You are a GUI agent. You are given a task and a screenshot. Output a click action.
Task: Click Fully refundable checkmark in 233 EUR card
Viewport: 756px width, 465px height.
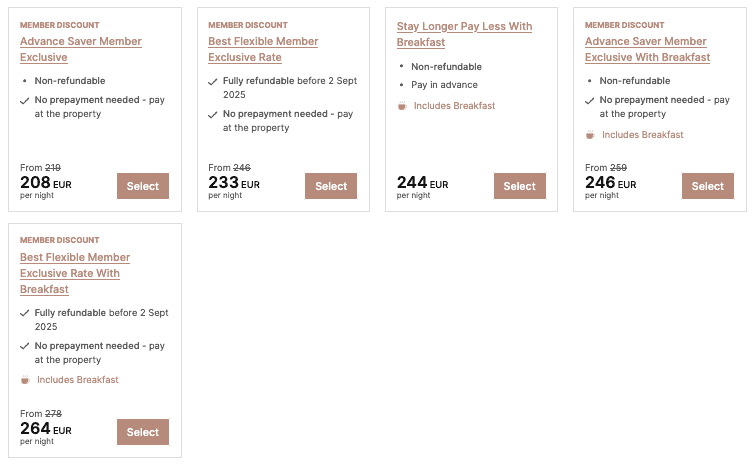(x=213, y=81)
